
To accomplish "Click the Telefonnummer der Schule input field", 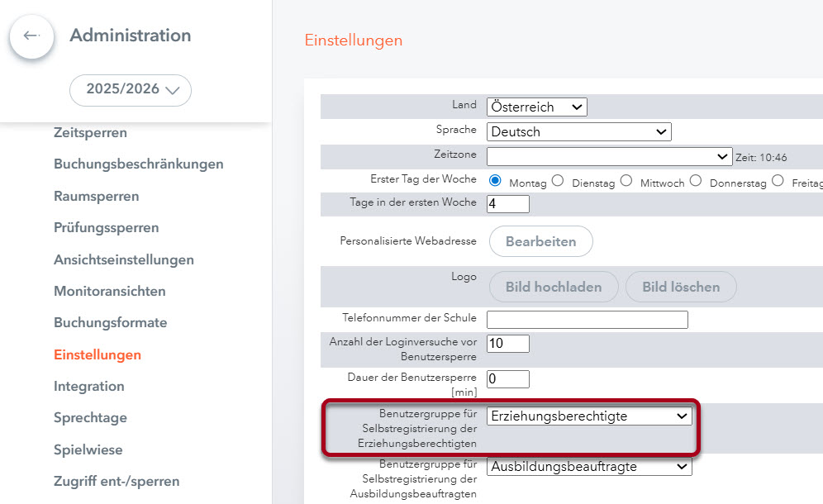I will click(x=587, y=320).
